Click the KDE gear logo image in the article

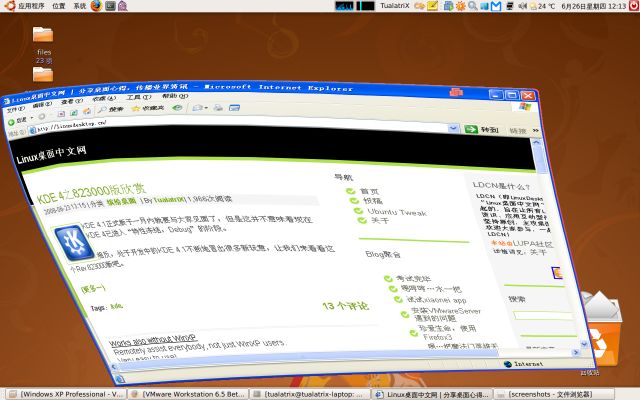[x=74, y=243]
